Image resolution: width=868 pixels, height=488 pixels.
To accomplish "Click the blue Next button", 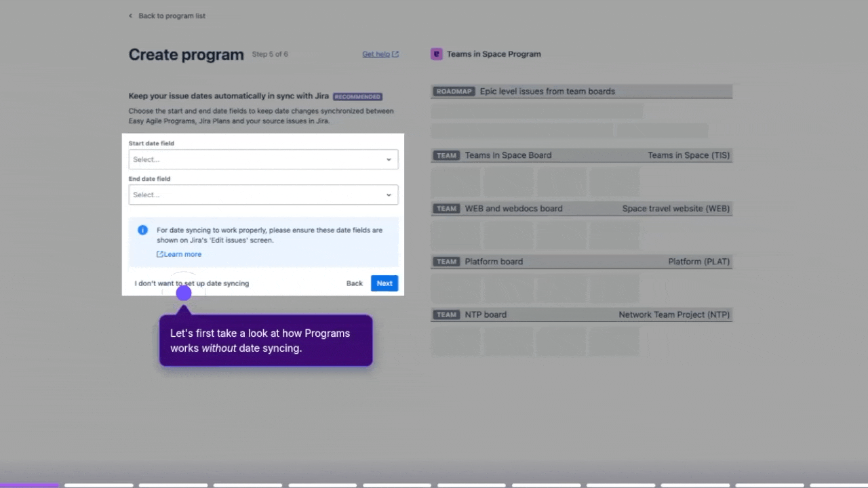I will pos(384,283).
